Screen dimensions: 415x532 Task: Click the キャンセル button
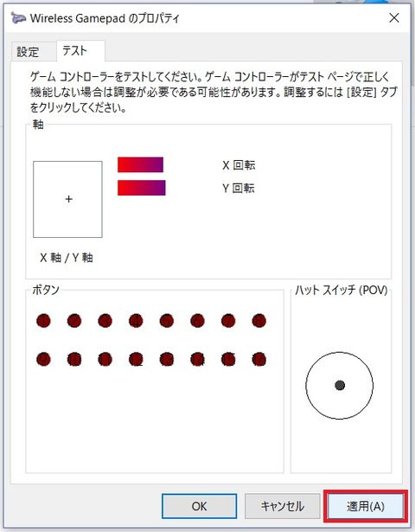(x=282, y=506)
